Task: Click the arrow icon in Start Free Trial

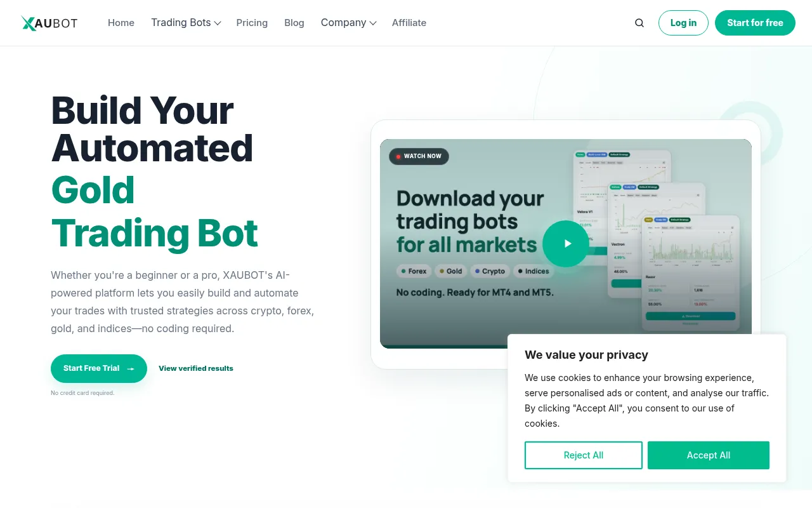Action: [131, 369]
